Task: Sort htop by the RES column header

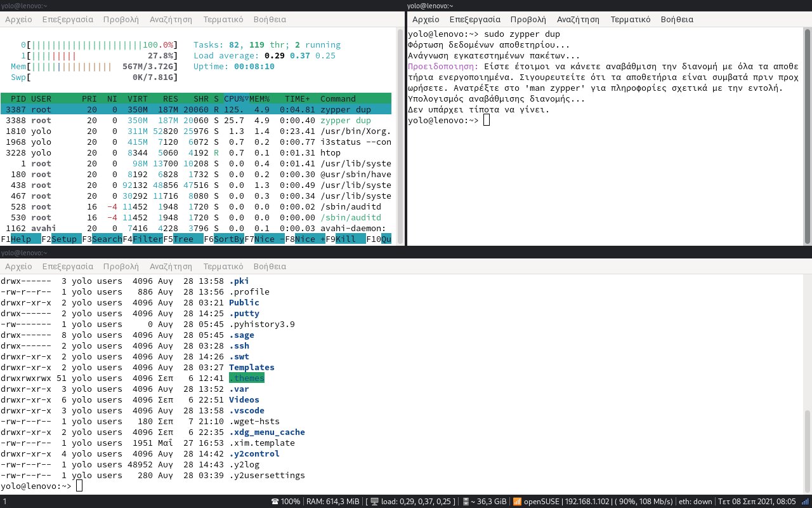Action: pos(171,98)
